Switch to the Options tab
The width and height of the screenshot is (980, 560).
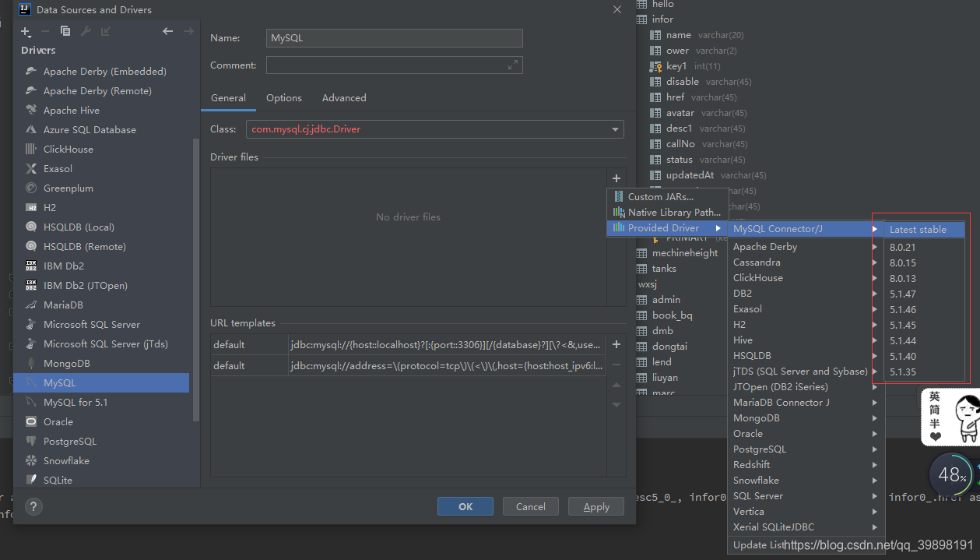tap(284, 97)
